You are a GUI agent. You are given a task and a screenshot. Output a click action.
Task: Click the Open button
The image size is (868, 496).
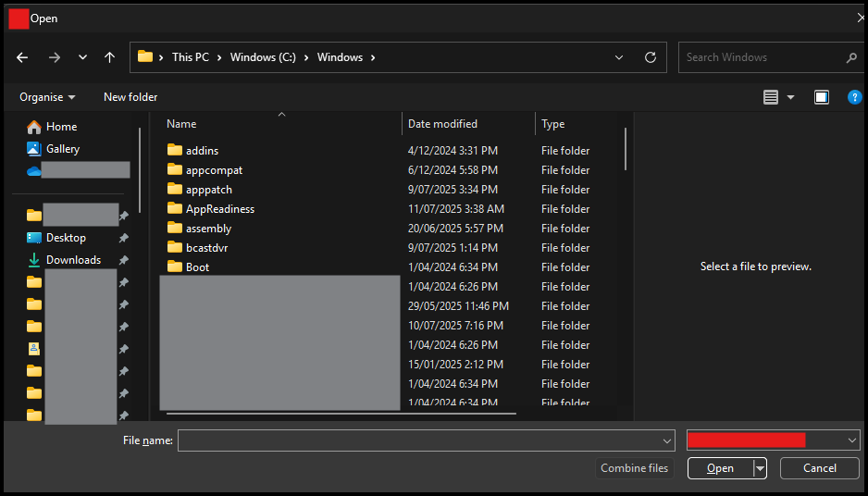click(x=720, y=468)
